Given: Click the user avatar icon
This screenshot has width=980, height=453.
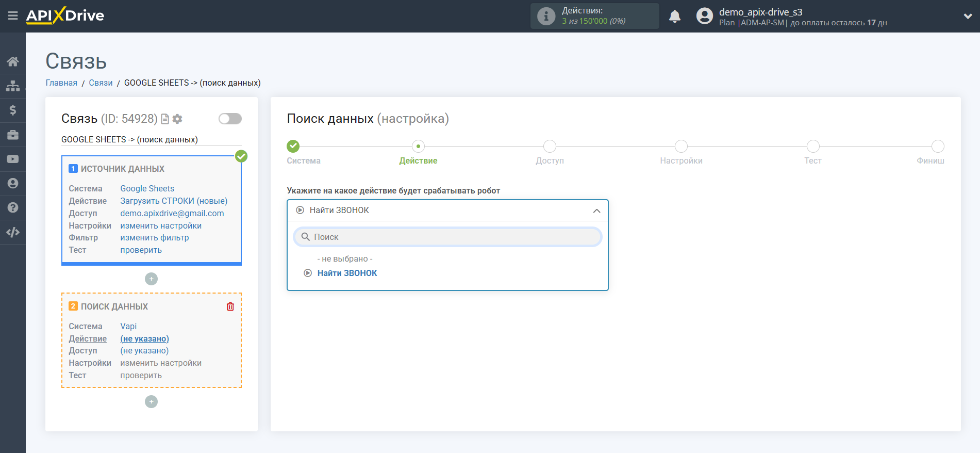Looking at the screenshot, I should (x=704, y=16).
